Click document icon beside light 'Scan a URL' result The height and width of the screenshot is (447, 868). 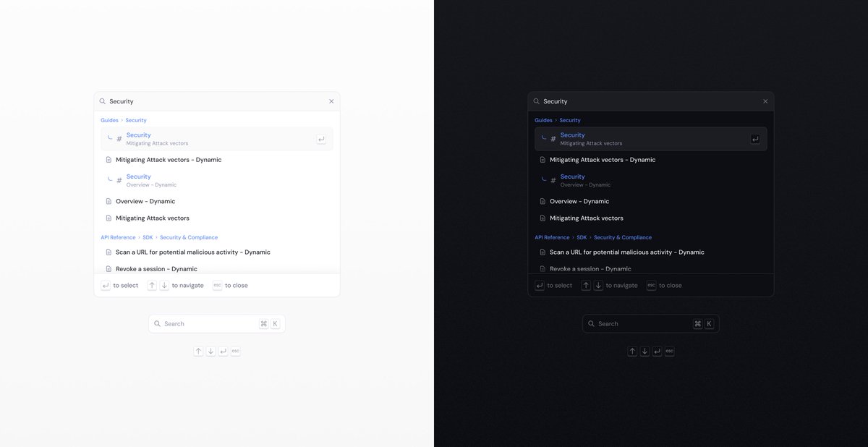[109, 252]
